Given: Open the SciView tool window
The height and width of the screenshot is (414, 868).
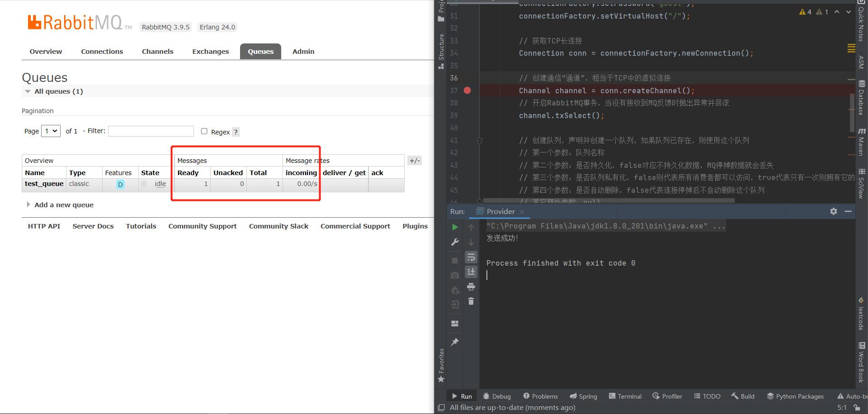Looking at the screenshot, I should click(x=862, y=183).
